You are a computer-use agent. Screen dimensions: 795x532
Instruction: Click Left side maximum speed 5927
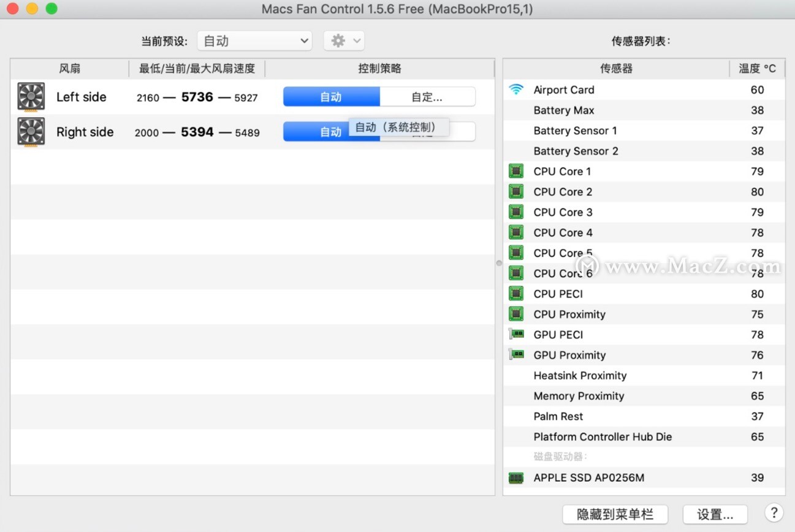(246, 97)
